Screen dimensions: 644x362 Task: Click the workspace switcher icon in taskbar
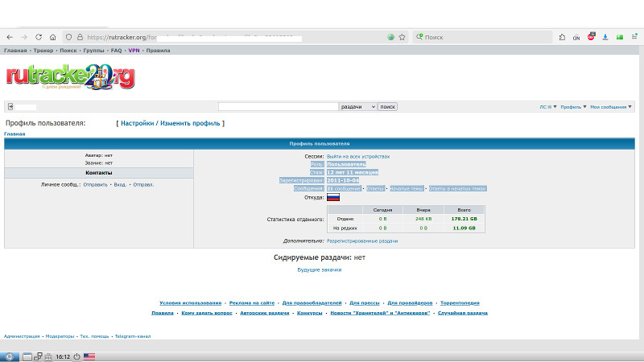point(38,356)
